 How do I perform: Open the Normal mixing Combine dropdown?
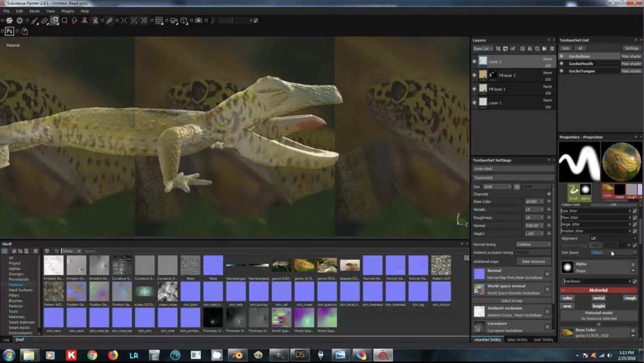pyautogui.click(x=533, y=244)
